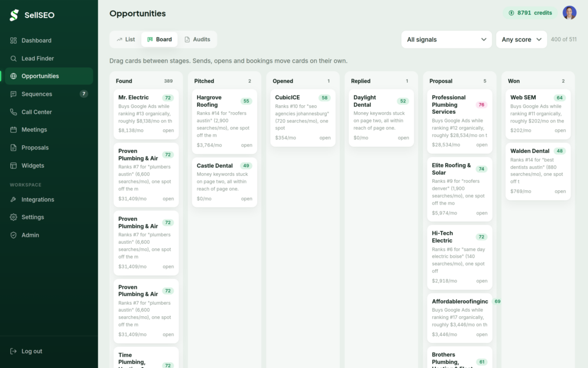Open the CubicICE opportunity card
The height and width of the screenshot is (368, 588).
[303, 117]
